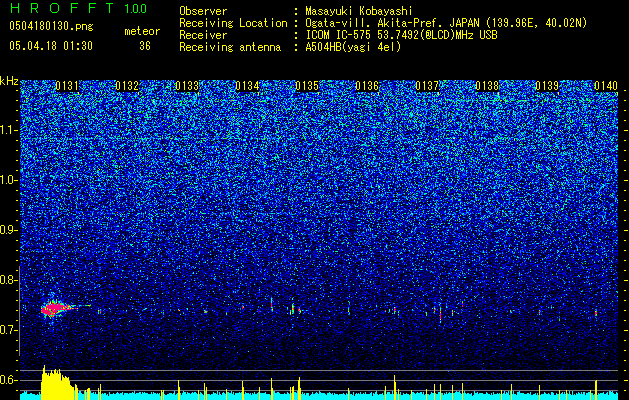Click the 0.8 kHz axis label

tap(9, 280)
